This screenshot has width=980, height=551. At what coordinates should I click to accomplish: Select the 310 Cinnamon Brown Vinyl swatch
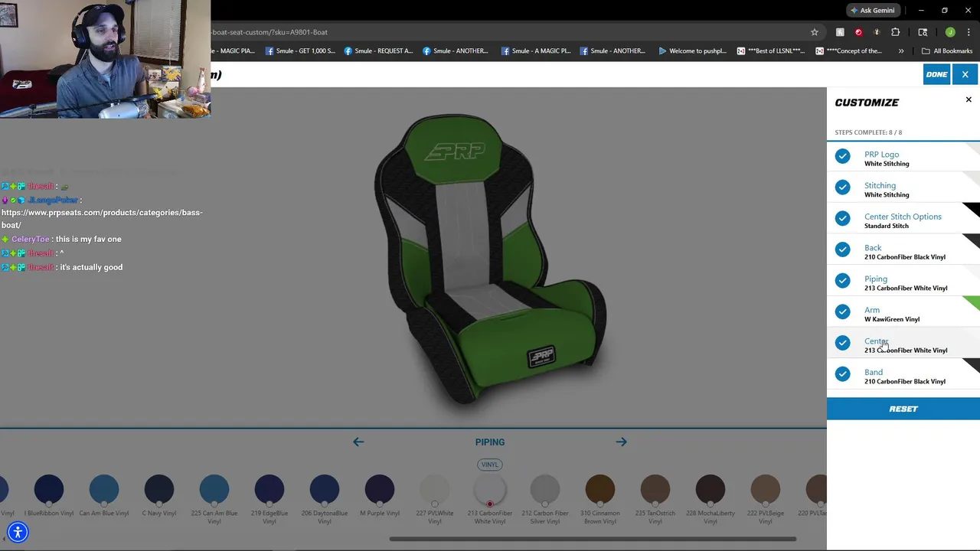(x=600, y=491)
